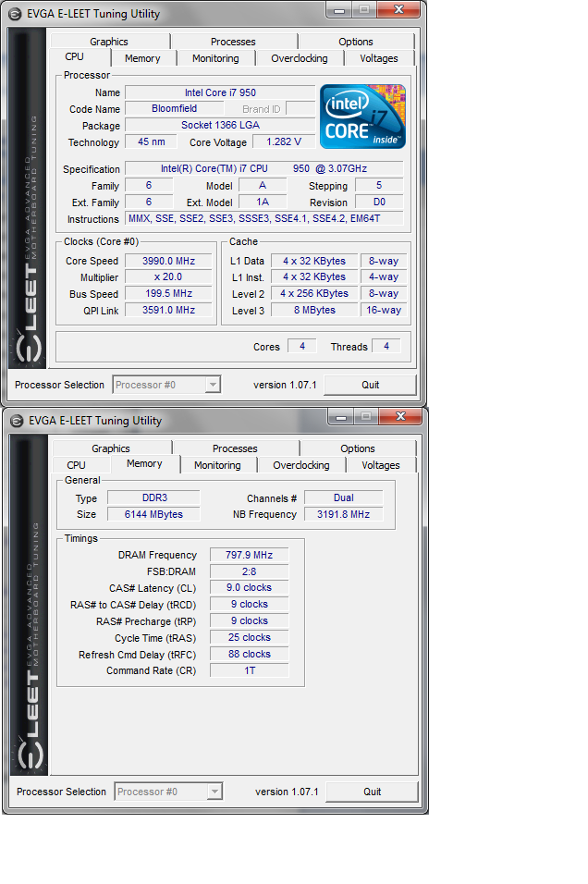Click Quit button in bottom window
Viewport: 588px width, 884px height.
coord(372,792)
